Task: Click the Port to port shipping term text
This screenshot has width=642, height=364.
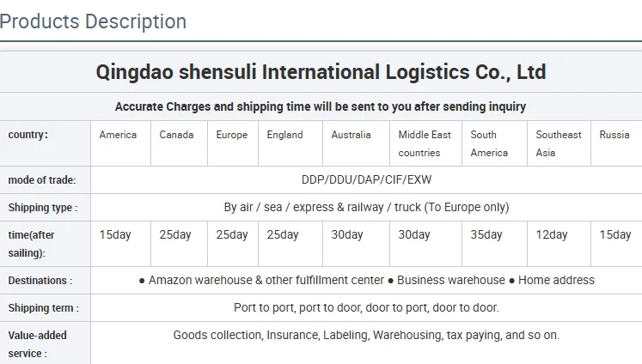Action: pyautogui.click(x=366, y=307)
